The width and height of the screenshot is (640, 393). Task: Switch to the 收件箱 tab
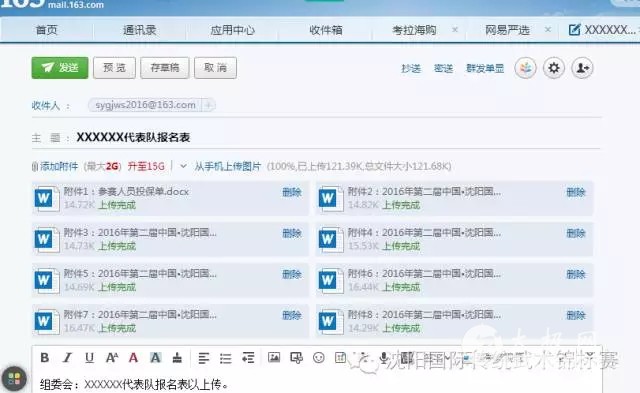click(325, 30)
